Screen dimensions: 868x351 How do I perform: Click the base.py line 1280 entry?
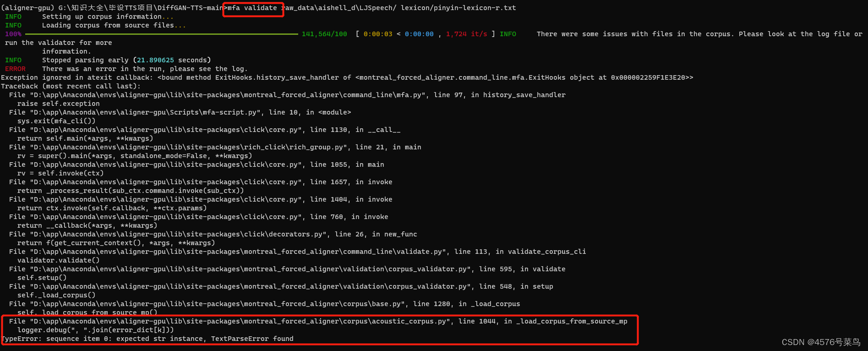265,304
